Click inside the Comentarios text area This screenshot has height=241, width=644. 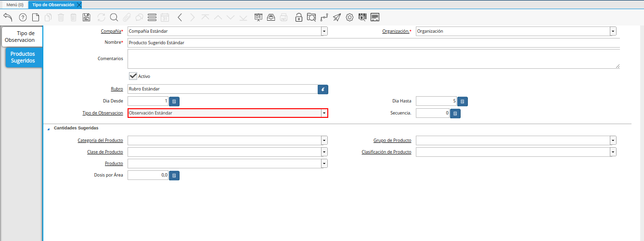(373, 59)
